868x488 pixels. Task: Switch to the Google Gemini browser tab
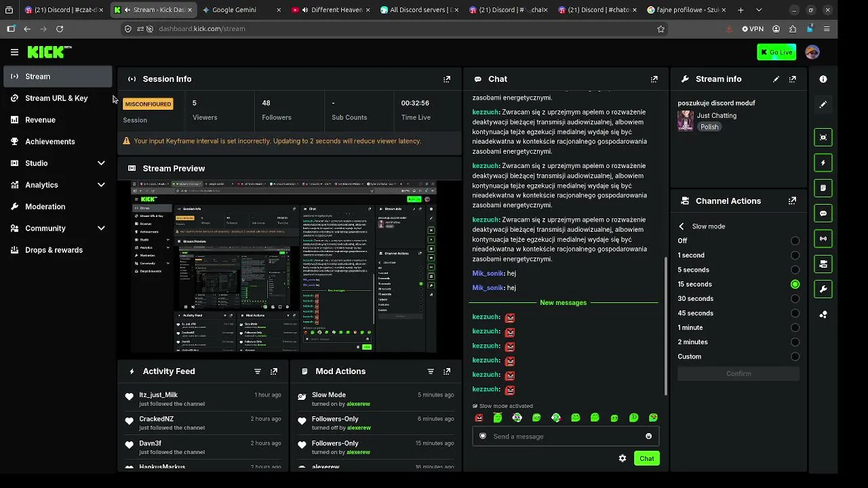(241, 10)
